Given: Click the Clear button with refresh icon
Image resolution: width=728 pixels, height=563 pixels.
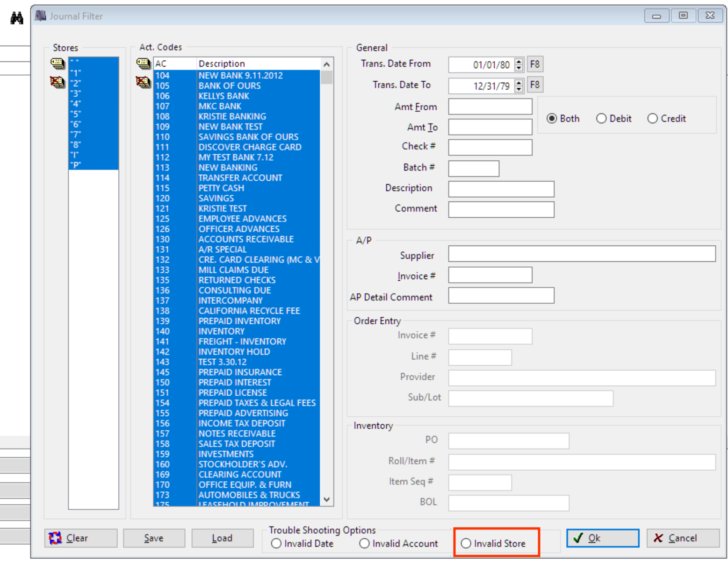Looking at the screenshot, I should pyautogui.click(x=81, y=538).
